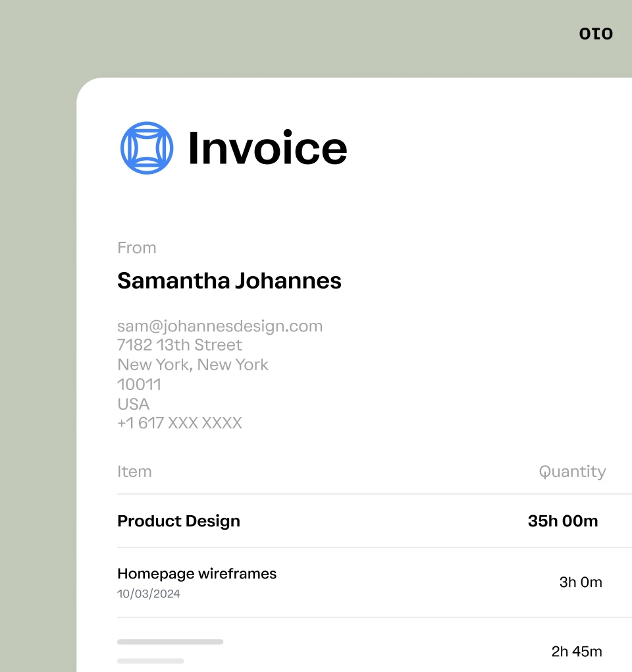This screenshot has height=672, width=632.
Task: Click the 2h 45m duration value
Action: pyautogui.click(x=577, y=651)
